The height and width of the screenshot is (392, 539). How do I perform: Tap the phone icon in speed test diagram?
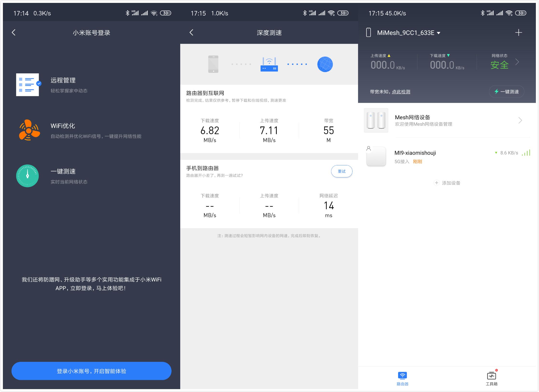point(213,64)
